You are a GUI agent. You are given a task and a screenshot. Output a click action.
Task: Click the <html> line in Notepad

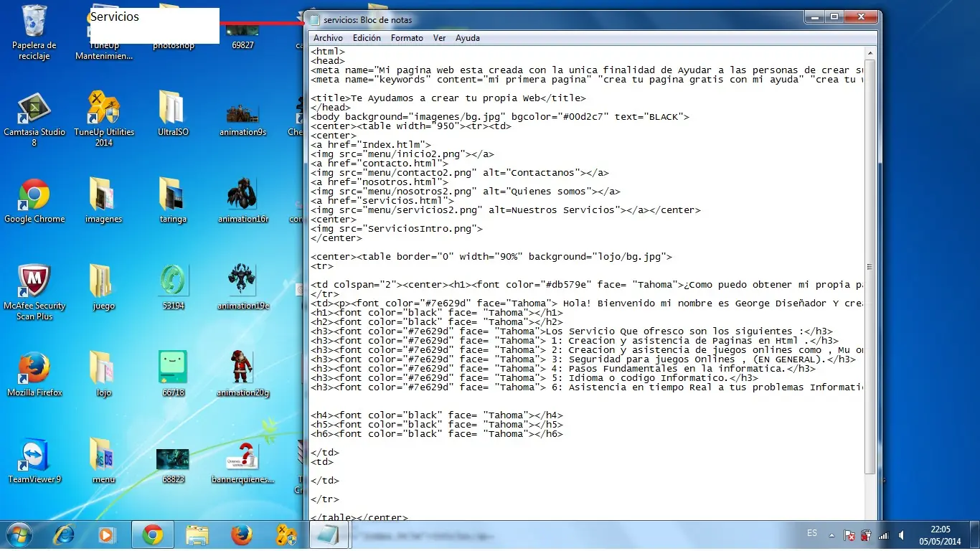click(328, 52)
